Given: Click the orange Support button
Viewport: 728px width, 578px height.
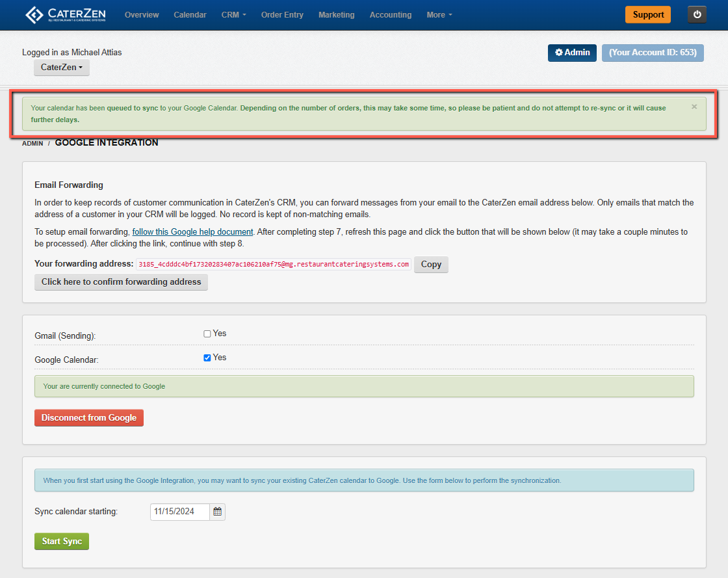Looking at the screenshot, I should tap(648, 14).
